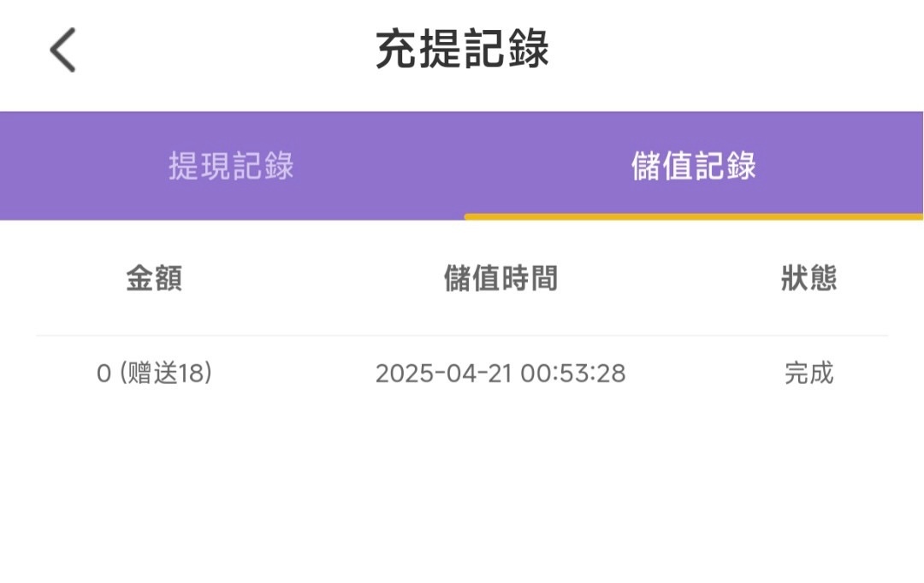
Task: Tap the back arrow icon
Action: coord(63,50)
